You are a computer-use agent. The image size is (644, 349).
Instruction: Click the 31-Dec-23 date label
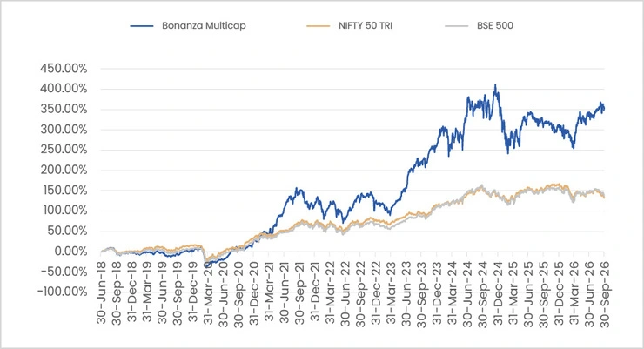point(437,292)
